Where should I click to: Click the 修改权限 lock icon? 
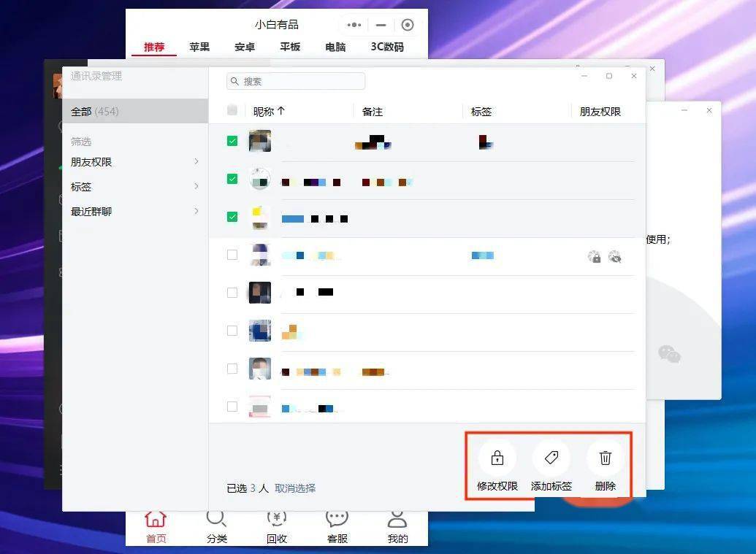pyautogui.click(x=496, y=457)
